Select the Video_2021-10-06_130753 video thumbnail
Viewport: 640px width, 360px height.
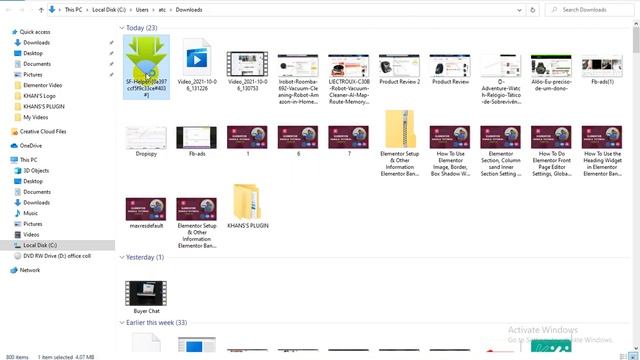point(247,64)
